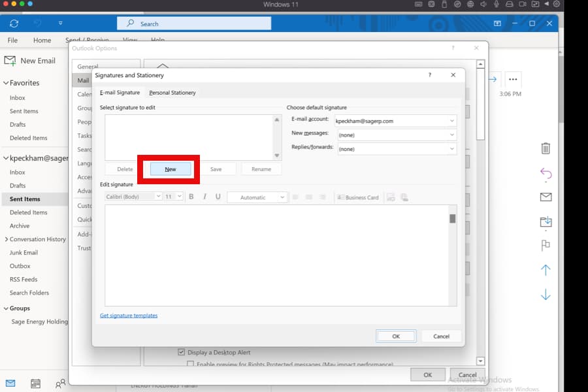The height and width of the screenshot is (392, 588).
Task: Switch to the Personal Stationery tab
Action: click(172, 92)
